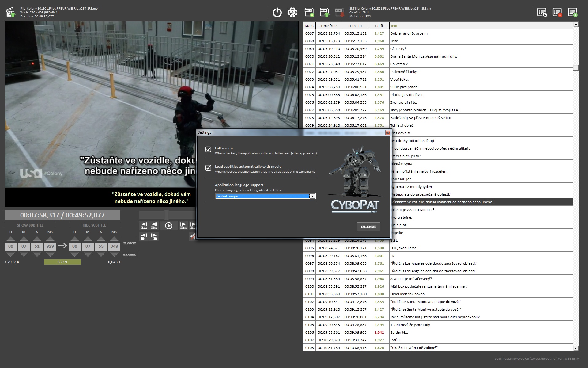Increase show-subtitle hours with up arrow
This screenshot has height=368, width=588.
point(11,239)
